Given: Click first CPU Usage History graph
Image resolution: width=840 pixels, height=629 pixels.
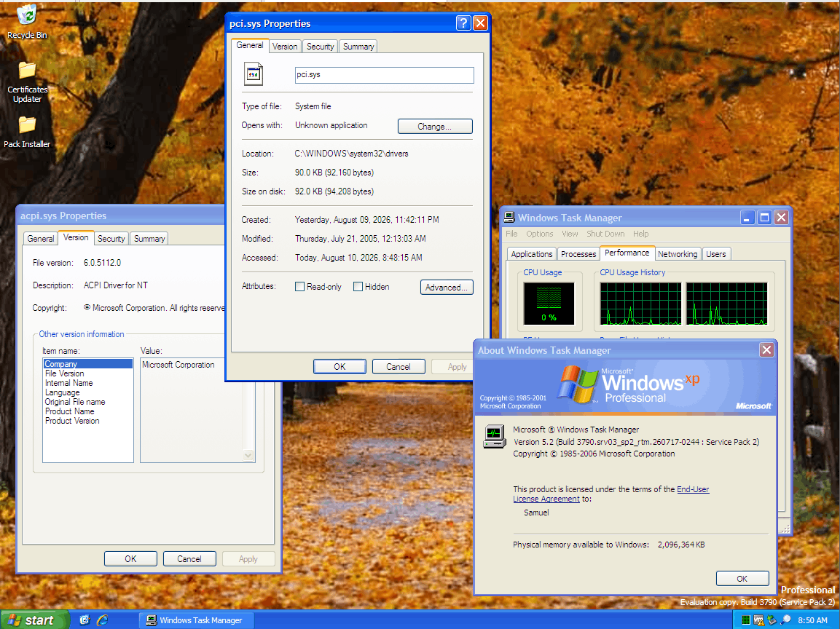Looking at the screenshot, I should (640, 304).
